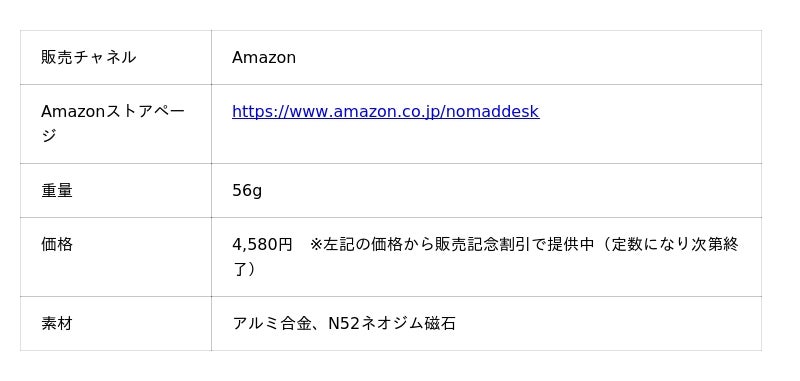This screenshot has width=800, height=381.
Task: Click the 素材 label cell
Action: 116,324
